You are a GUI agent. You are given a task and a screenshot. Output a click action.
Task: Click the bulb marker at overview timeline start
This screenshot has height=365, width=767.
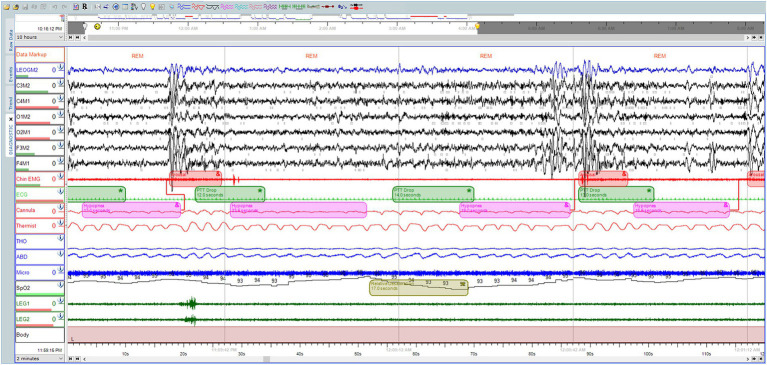[84, 25]
